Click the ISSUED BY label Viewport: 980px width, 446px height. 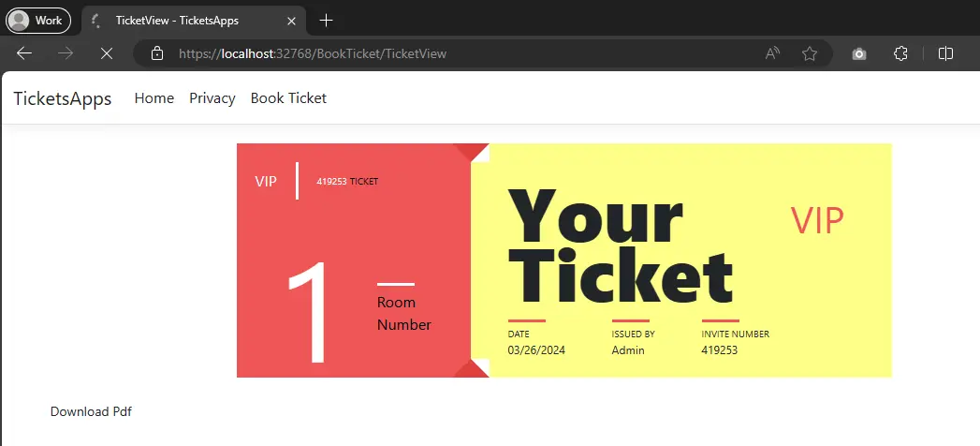pyautogui.click(x=633, y=334)
